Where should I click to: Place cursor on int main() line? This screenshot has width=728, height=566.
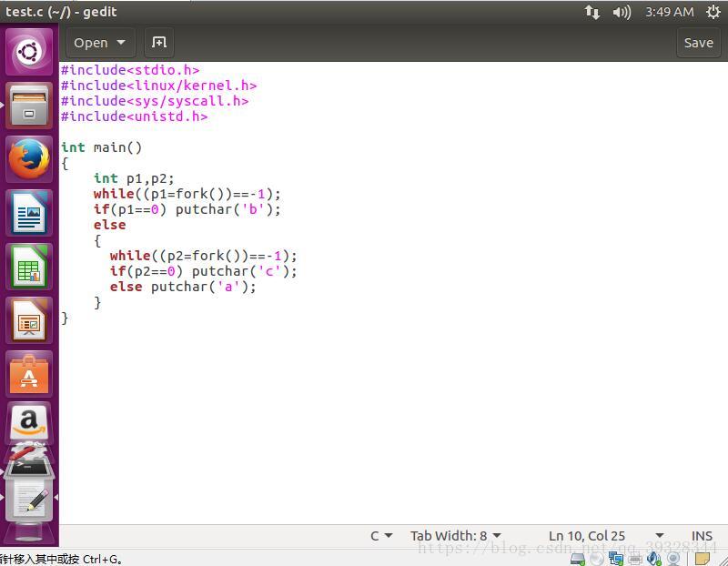point(101,147)
